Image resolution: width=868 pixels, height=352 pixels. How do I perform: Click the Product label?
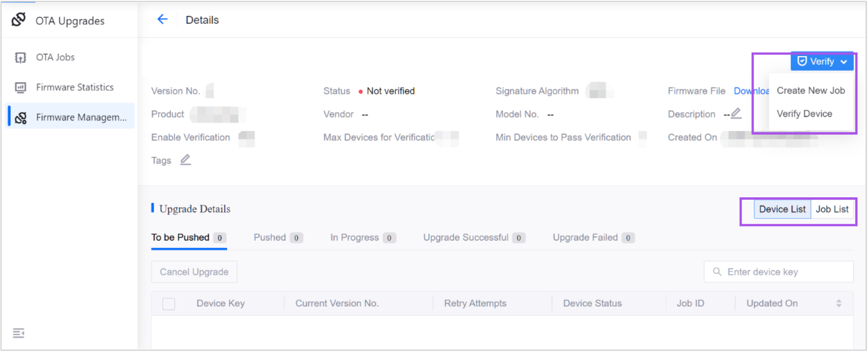[x=168, y=114]
